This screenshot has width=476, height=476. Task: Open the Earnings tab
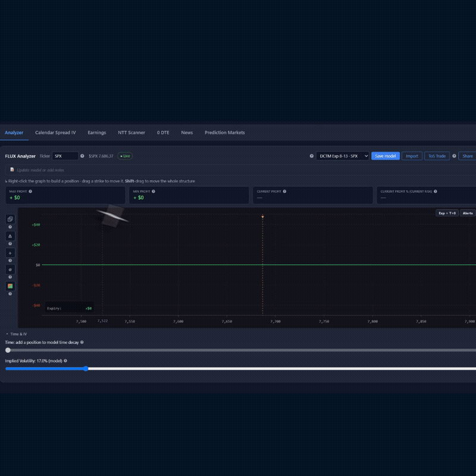coord(97,133)
